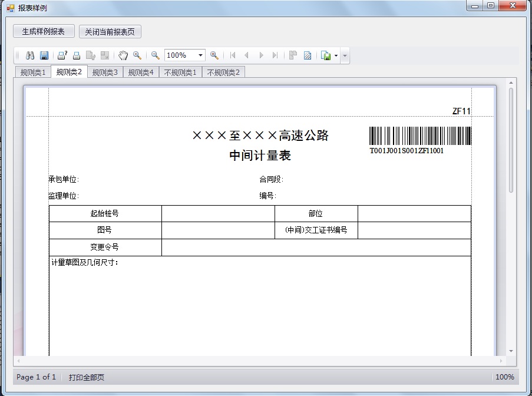The image size is (532, 396).
Task: Click the 100% status bar zoom value
Action: (x=504, y=377)
